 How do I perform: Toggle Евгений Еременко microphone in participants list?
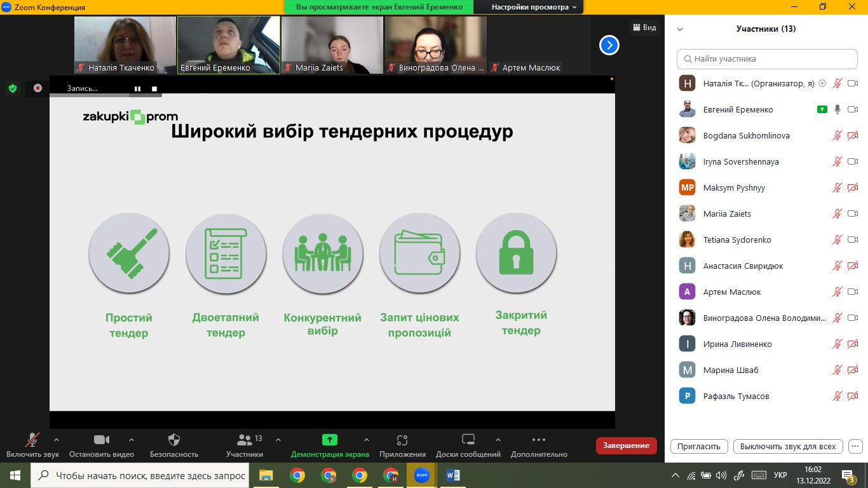pos(837,109)
